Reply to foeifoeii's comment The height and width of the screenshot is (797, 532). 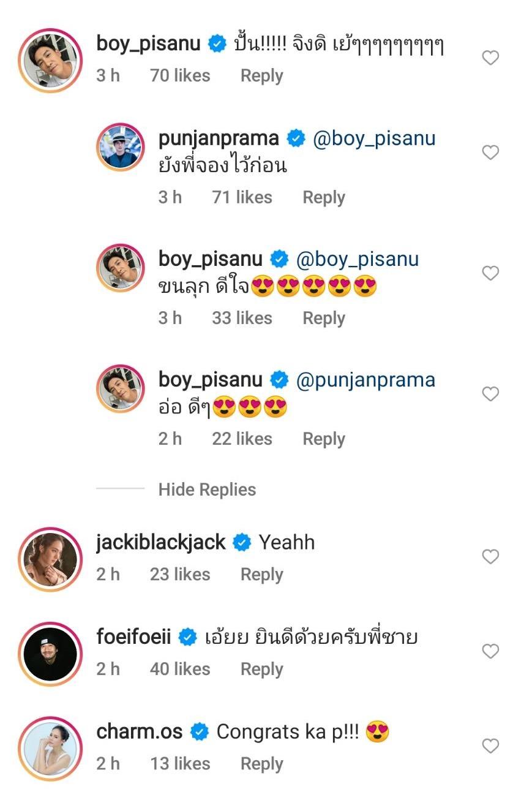[261, 670]
